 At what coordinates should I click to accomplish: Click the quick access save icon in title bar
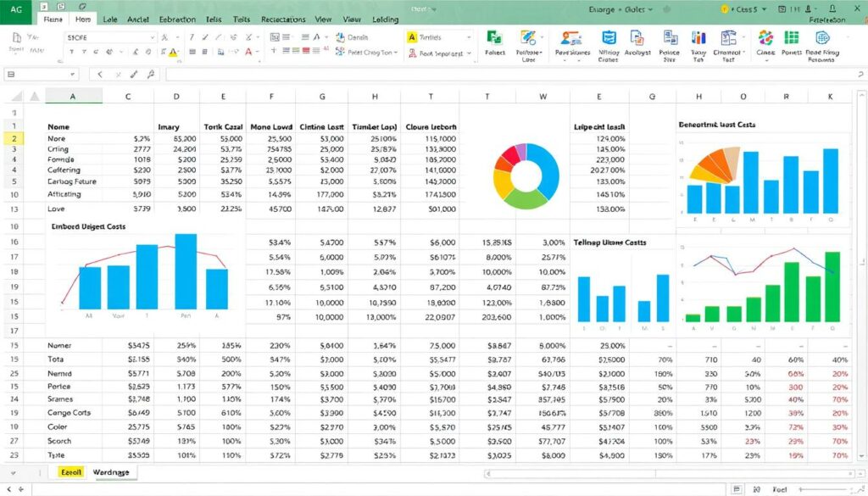44,7
